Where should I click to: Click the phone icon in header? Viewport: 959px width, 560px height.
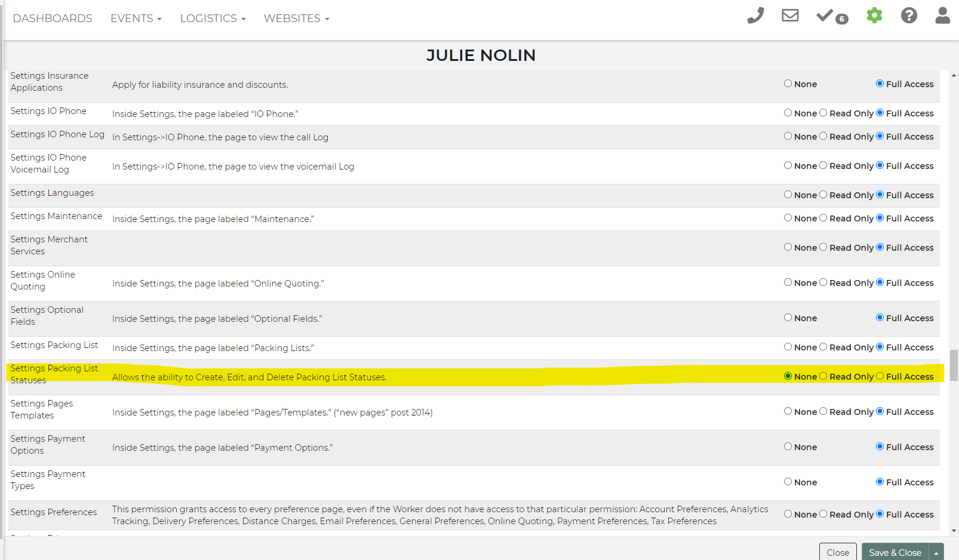click(755, 16)
